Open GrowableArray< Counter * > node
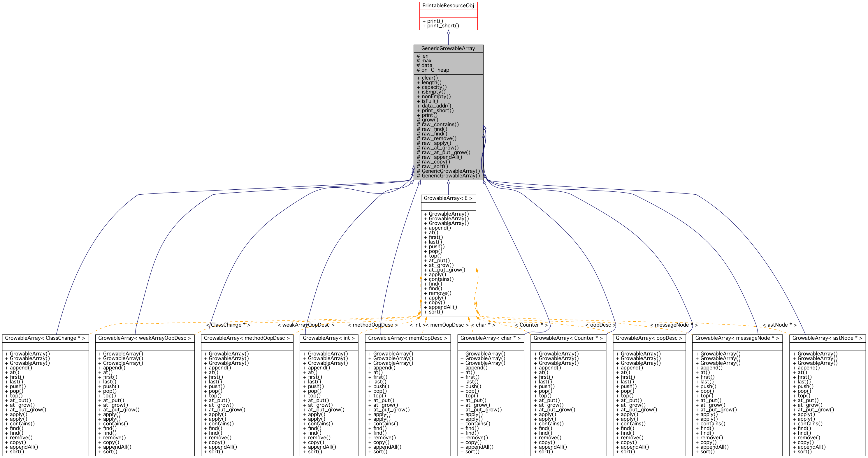868x458 pixels. [x=568, y=338]
